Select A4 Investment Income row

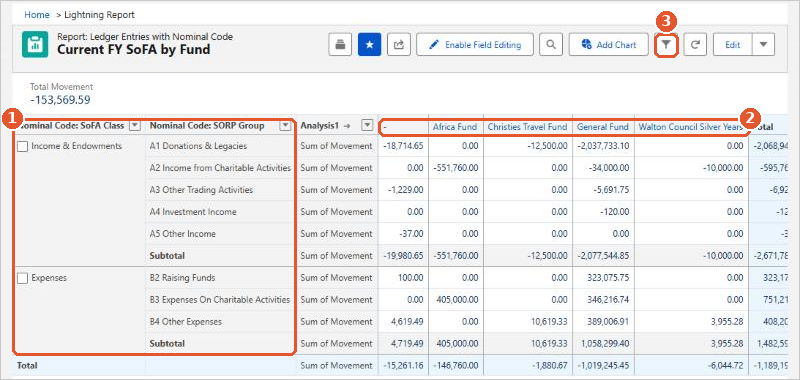(193, 212)
